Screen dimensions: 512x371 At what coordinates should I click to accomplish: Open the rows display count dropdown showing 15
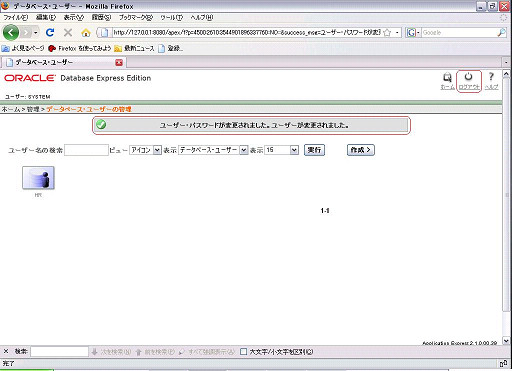click(281, 150)
